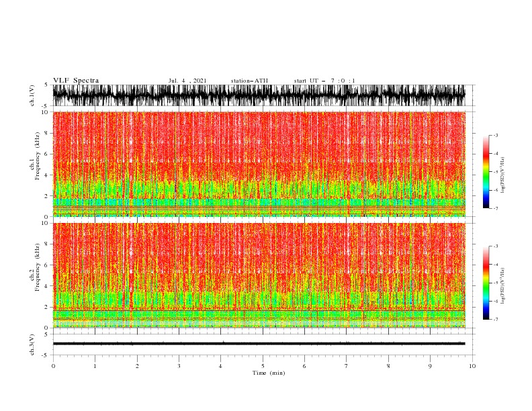Click time axis tick label "3"

pyautogui.click(x=179, y=366)
